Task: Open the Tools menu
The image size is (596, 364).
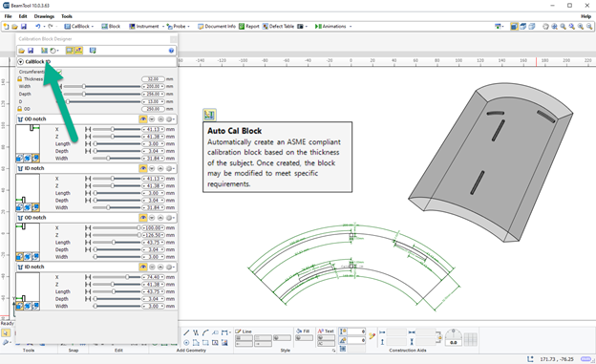Action: coord(67,16)
